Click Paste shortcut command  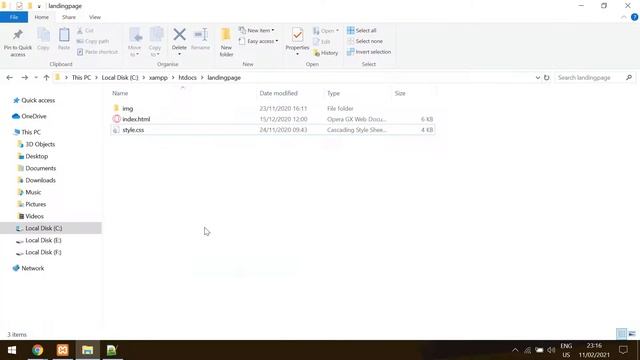(98, 52)
